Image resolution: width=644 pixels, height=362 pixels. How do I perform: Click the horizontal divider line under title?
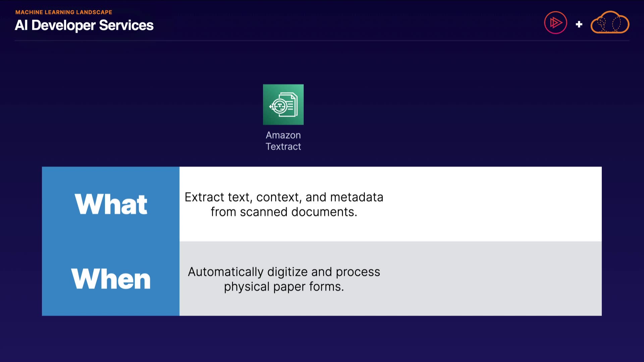coord(322,41)
